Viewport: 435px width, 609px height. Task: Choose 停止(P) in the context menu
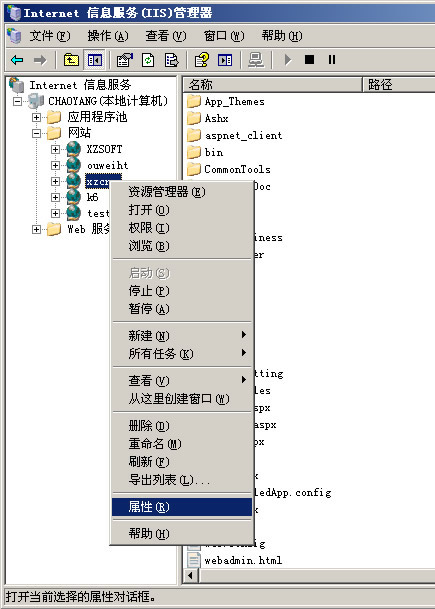pos(182,291)
